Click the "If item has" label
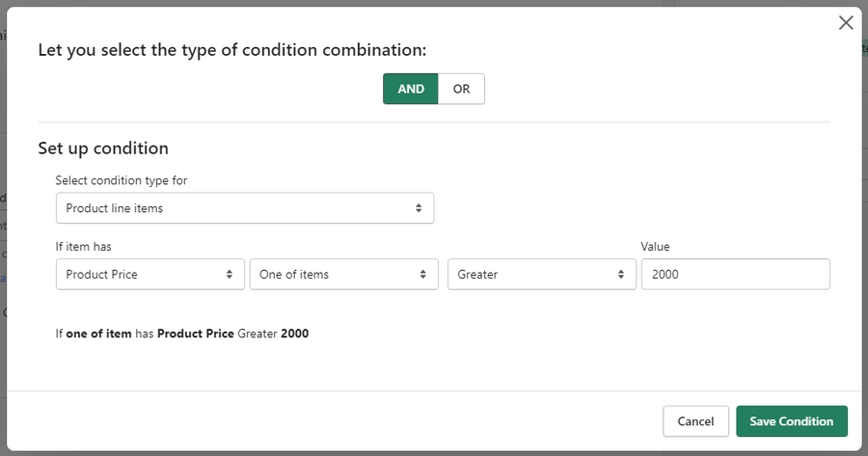The image size is (868, 456). click(x=84, y=247)
